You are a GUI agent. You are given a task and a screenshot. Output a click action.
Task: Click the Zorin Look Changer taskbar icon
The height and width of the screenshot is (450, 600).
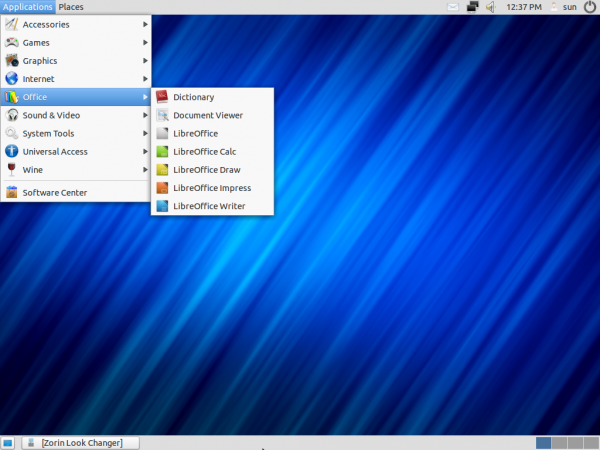point(31,443)
